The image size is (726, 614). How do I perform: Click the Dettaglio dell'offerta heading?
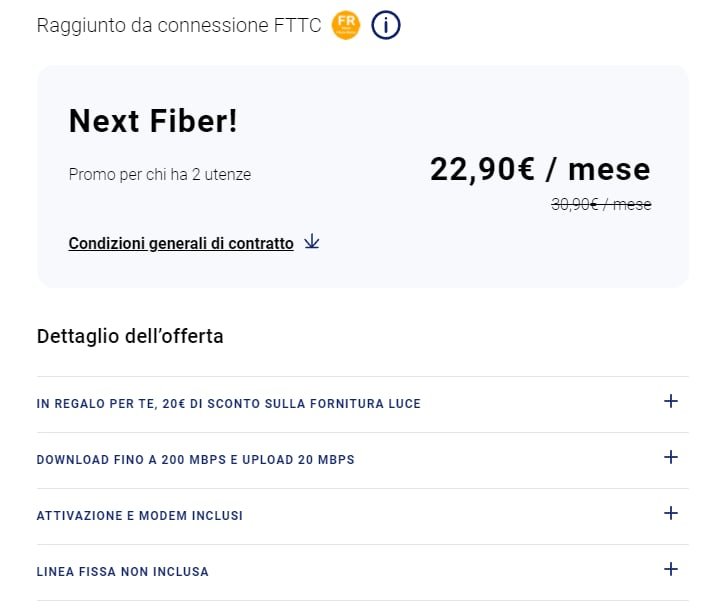click(130, 336)
